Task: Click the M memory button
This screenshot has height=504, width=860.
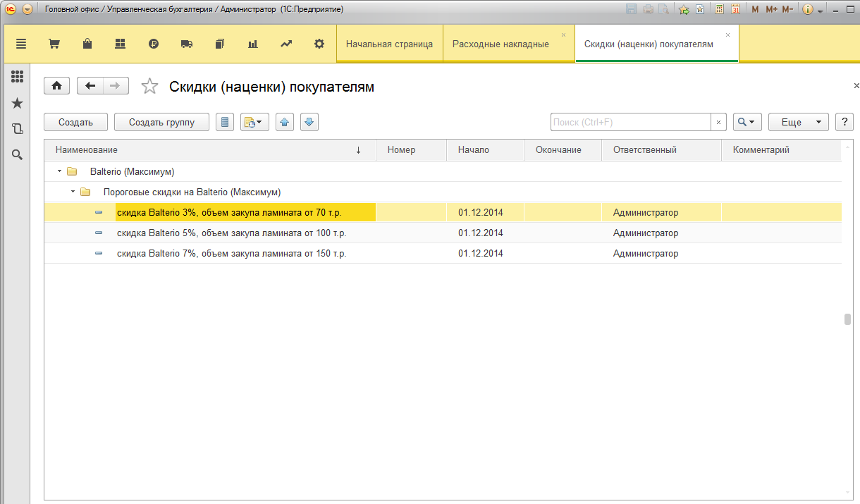Action: [x=756, y=9]
